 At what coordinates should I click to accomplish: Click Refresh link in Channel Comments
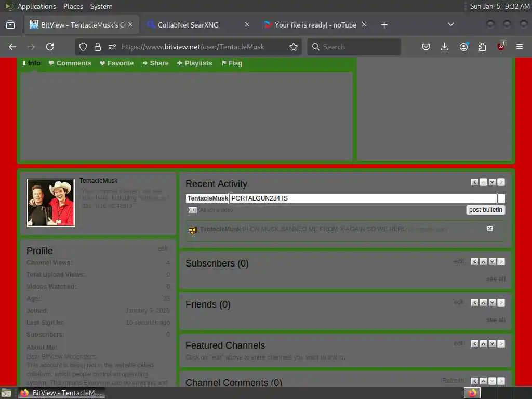(x=453, y=381)
